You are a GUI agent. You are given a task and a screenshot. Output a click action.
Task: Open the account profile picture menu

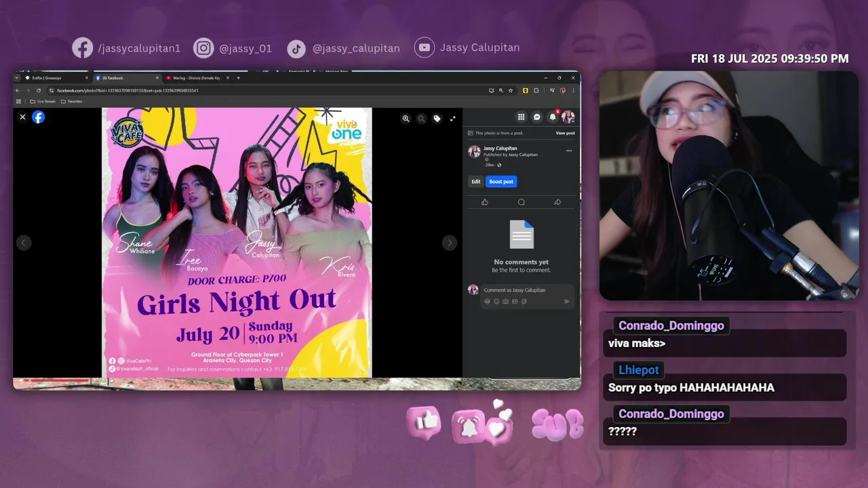tap(568, 117)
